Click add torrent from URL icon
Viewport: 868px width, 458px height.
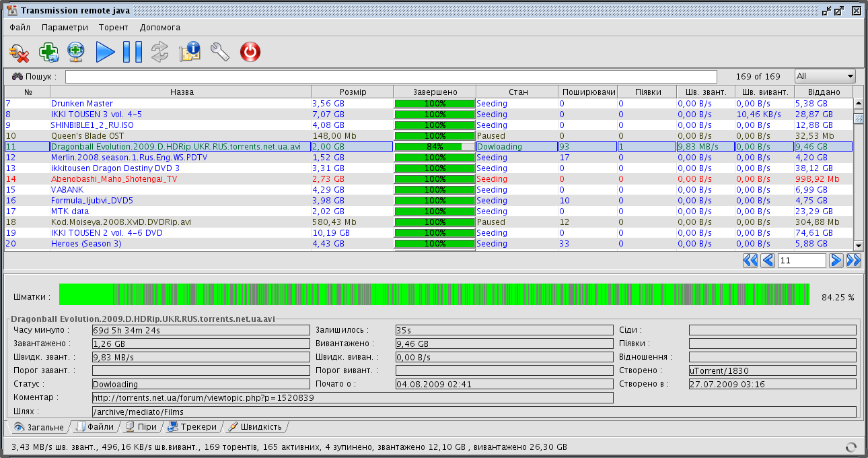[76, 53]
